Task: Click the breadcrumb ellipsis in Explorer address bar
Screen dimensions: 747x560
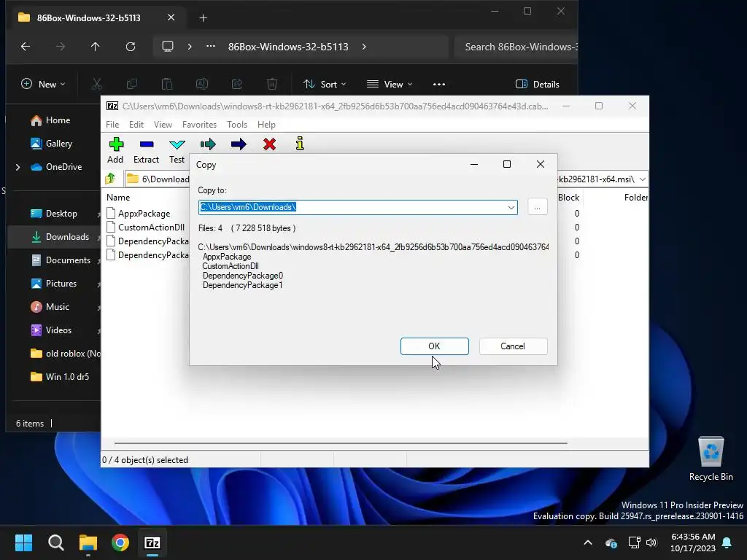Action: 211,47
